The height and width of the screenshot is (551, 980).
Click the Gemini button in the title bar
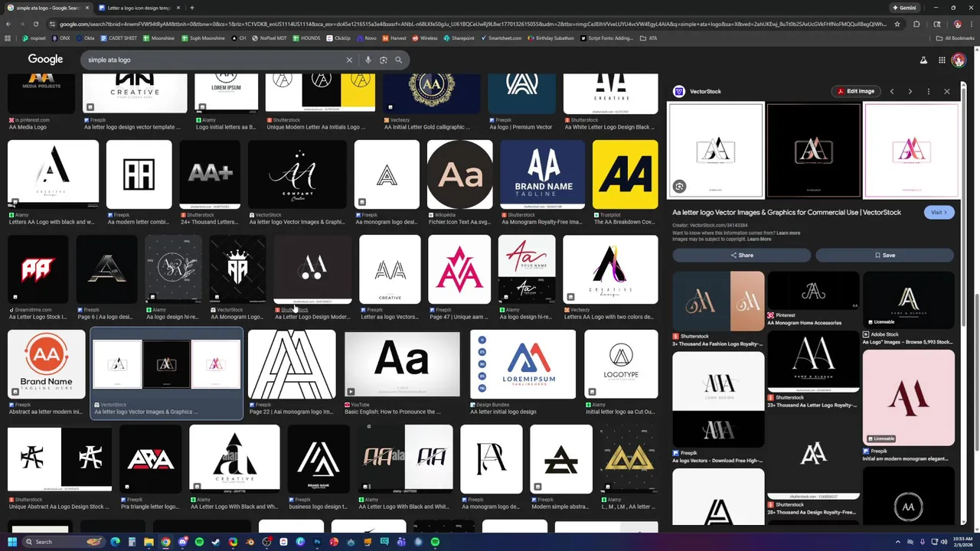point(903,8)
